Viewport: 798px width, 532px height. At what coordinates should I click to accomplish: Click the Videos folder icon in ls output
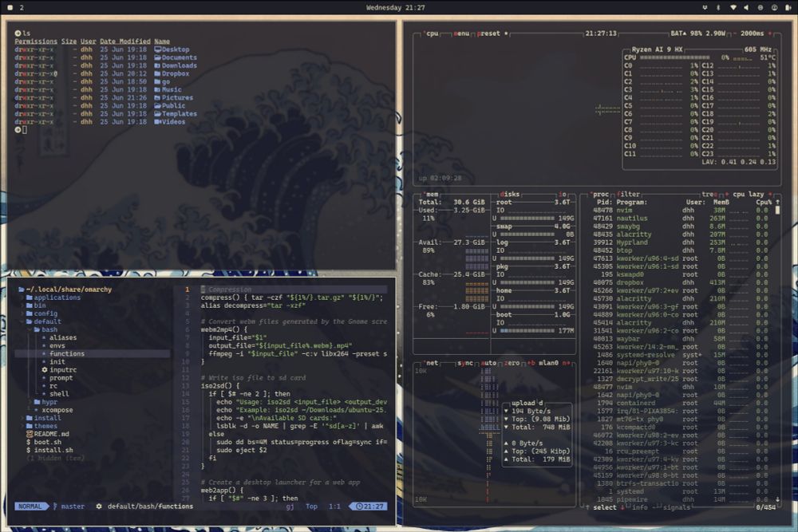point(158,121)
